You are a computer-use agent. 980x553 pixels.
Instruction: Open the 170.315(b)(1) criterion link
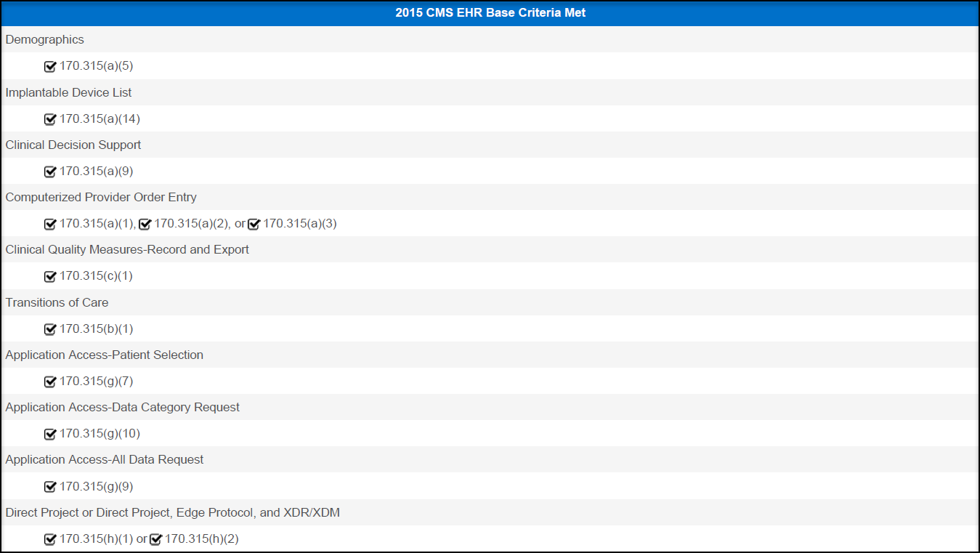click(x=94, y=328)
